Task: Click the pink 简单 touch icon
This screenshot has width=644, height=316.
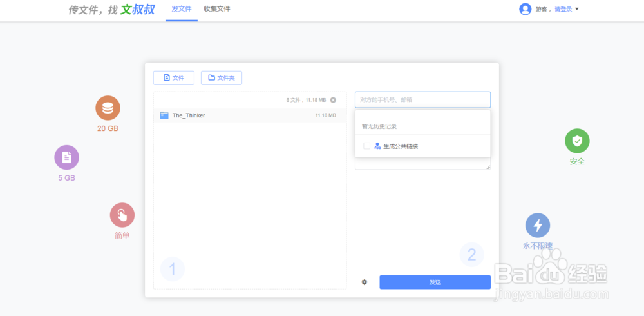Action: point(122,215)
